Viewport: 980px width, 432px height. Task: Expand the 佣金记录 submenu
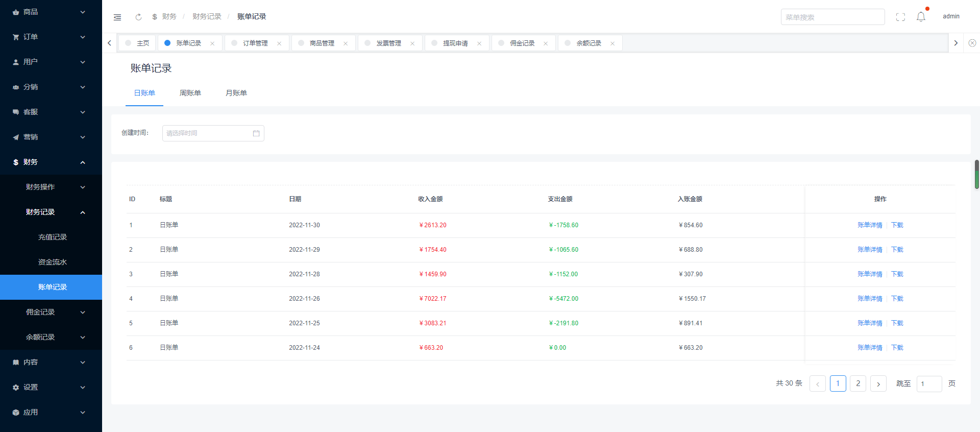51,312
